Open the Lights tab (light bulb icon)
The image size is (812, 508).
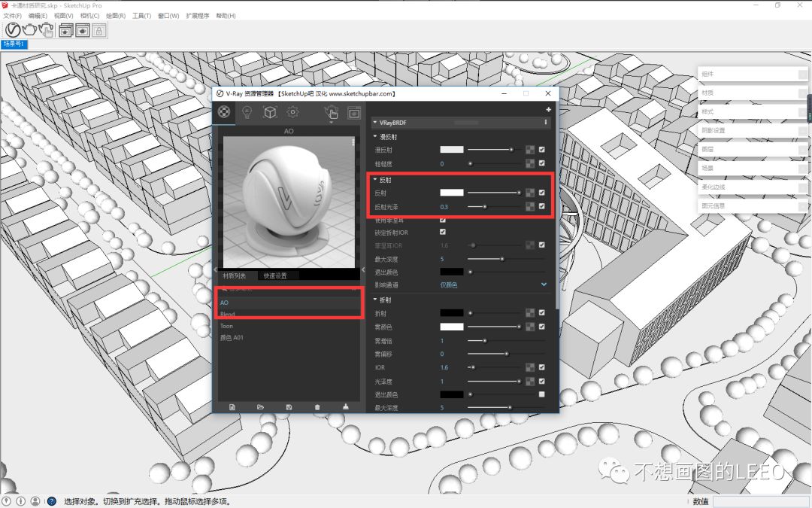[246, 112]
